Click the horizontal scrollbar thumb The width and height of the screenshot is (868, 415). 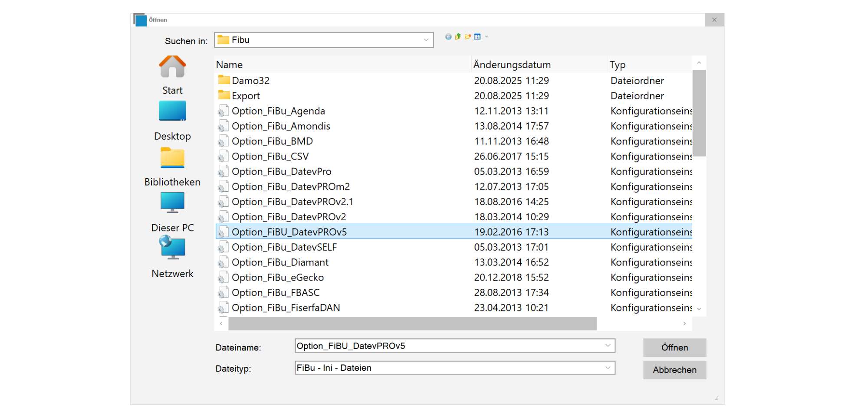click(x=412, y=324)
